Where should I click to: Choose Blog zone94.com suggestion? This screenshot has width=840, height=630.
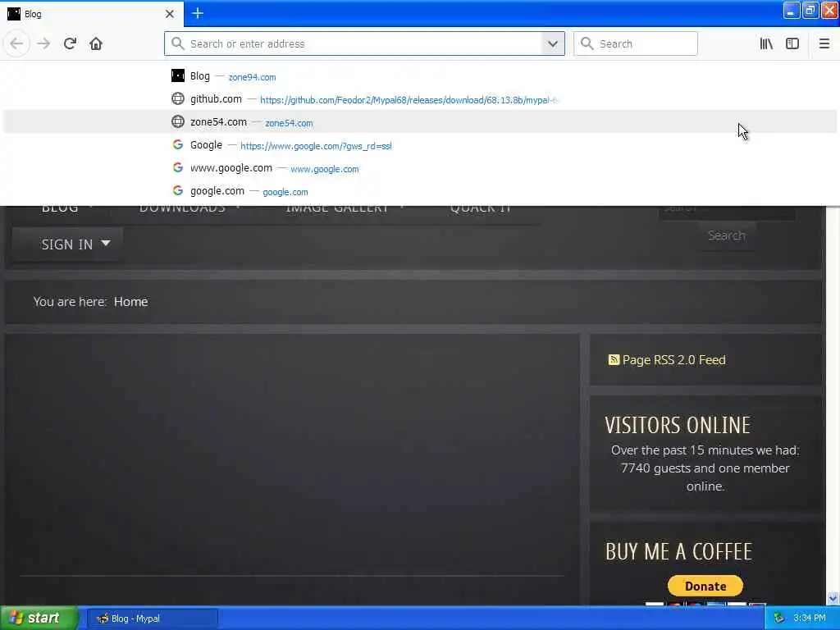420,76
